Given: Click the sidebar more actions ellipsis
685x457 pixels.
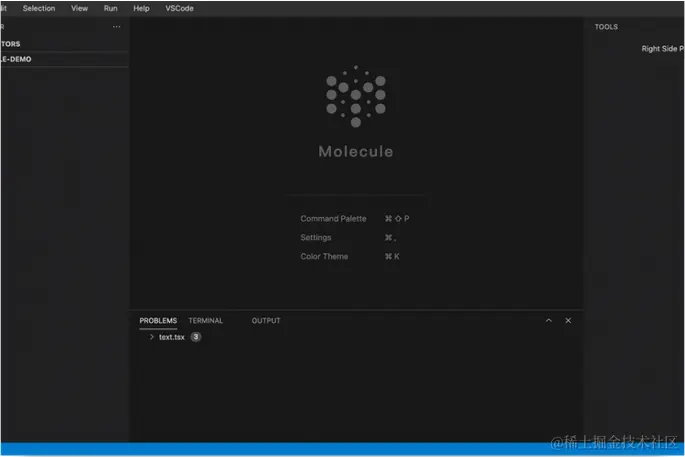Looking at the screenshot, I should point(116,27).
